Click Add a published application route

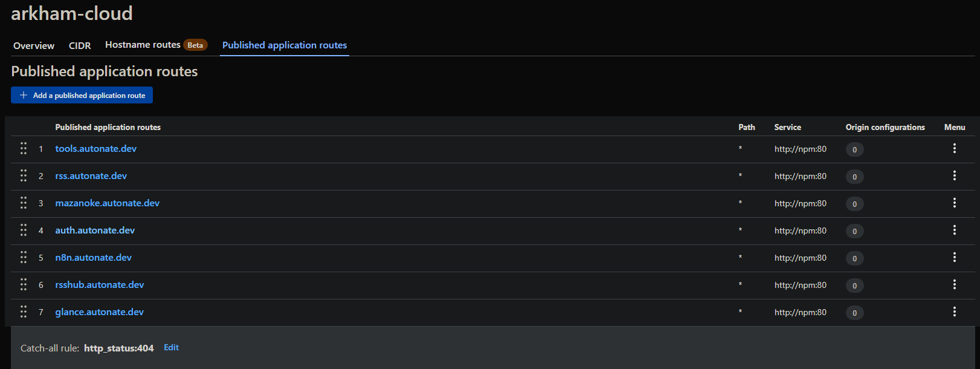pyautogui.click(x=82, y=96)
